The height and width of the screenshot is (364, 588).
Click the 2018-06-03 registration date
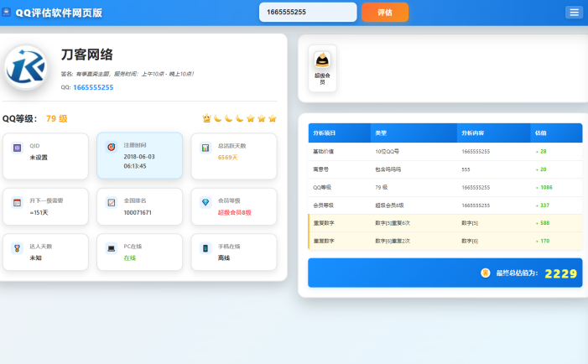(x=139, y=157)
